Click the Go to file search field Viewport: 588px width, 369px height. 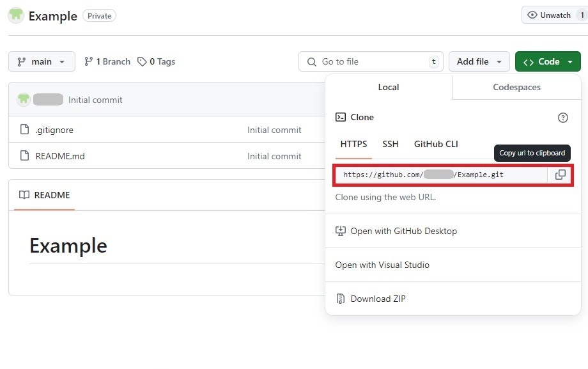pos(371,61)
